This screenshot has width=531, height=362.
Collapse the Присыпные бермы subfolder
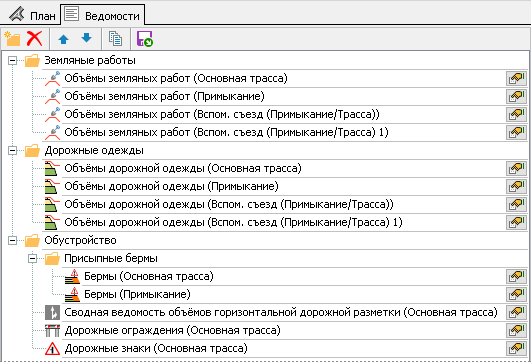tap(33, 259)
